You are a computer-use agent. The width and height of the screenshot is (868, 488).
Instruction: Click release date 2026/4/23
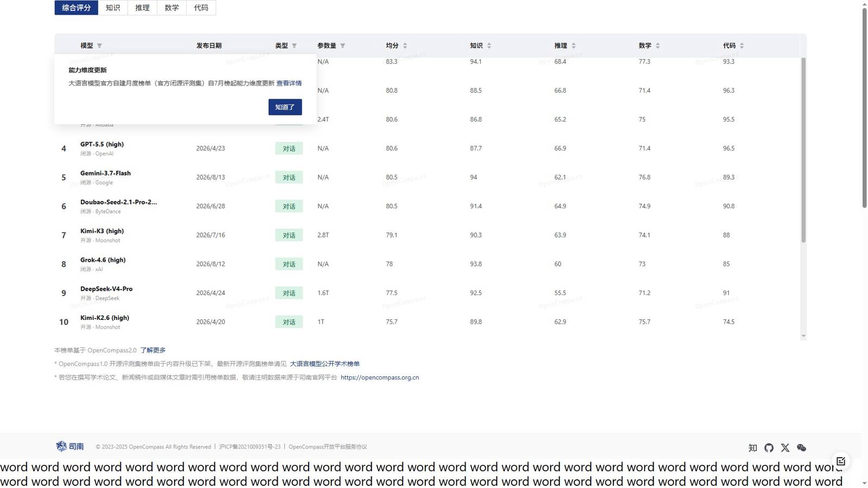[210, 148]
